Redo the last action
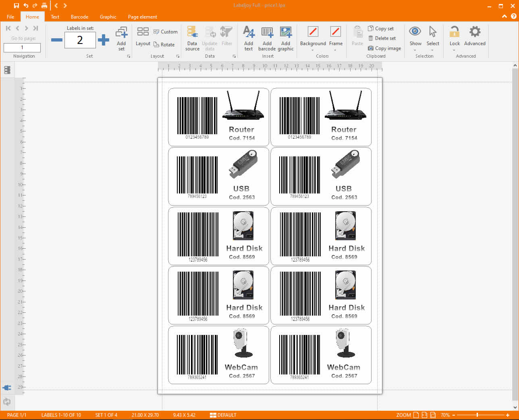This screenshot has height=420, width=519. pyautogui.click(x=35, y=6)
